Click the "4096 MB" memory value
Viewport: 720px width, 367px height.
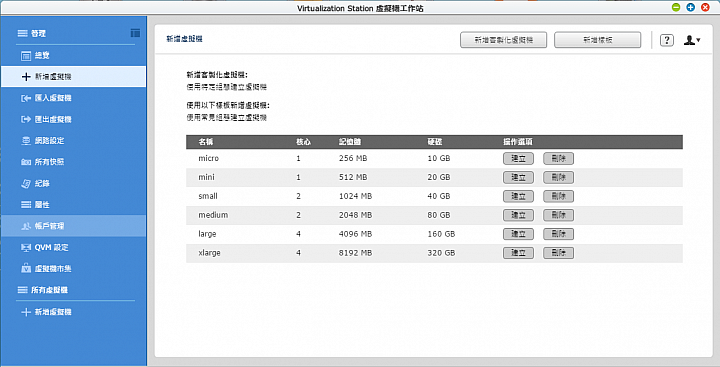(355, 234)
